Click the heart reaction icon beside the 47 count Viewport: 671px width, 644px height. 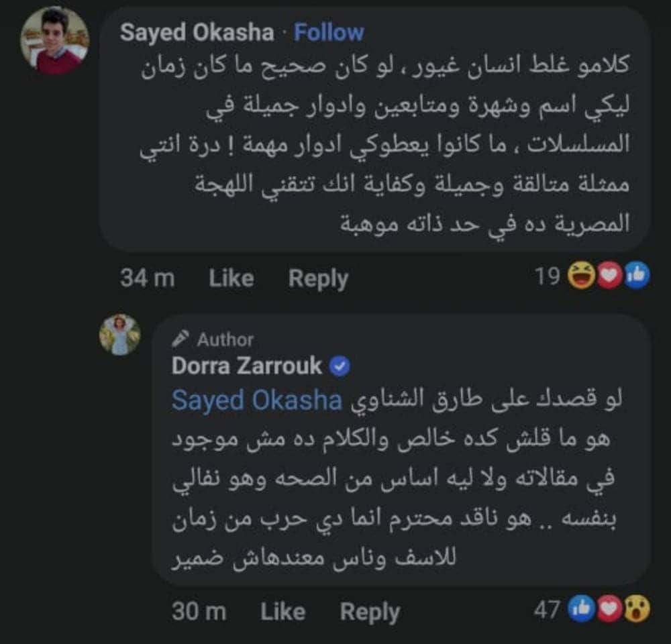(609, 610)
